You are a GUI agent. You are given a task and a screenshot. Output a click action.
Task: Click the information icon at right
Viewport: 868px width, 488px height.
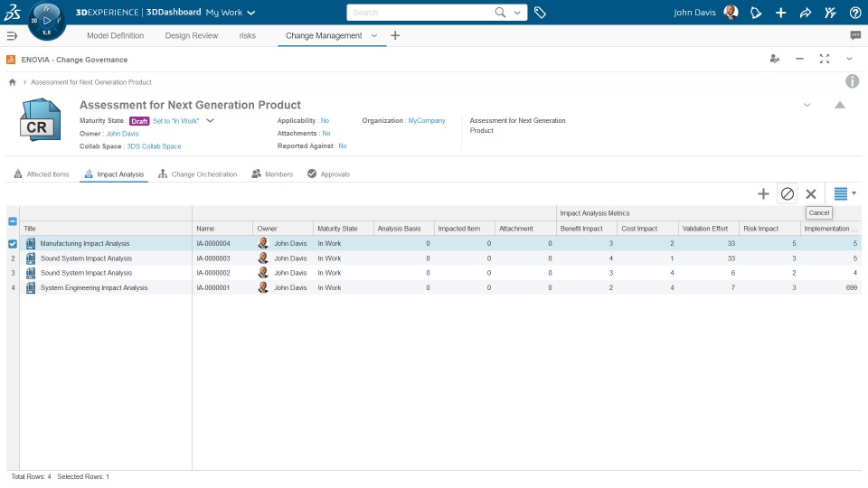point(852,81)
